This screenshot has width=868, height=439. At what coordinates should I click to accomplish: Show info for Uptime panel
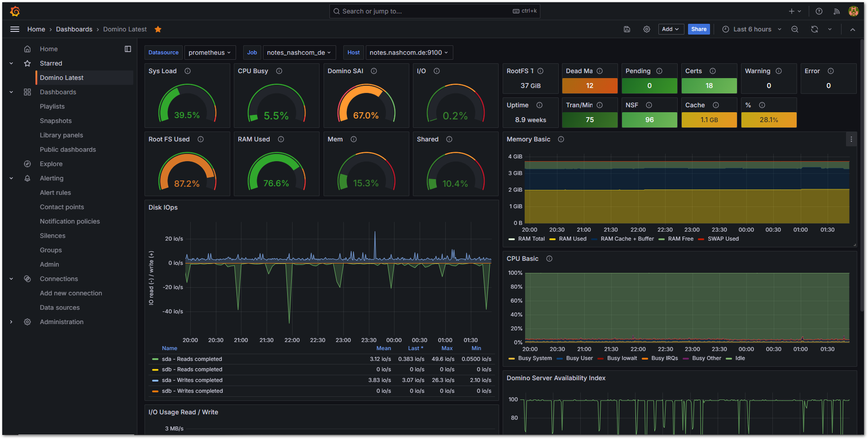539,105
